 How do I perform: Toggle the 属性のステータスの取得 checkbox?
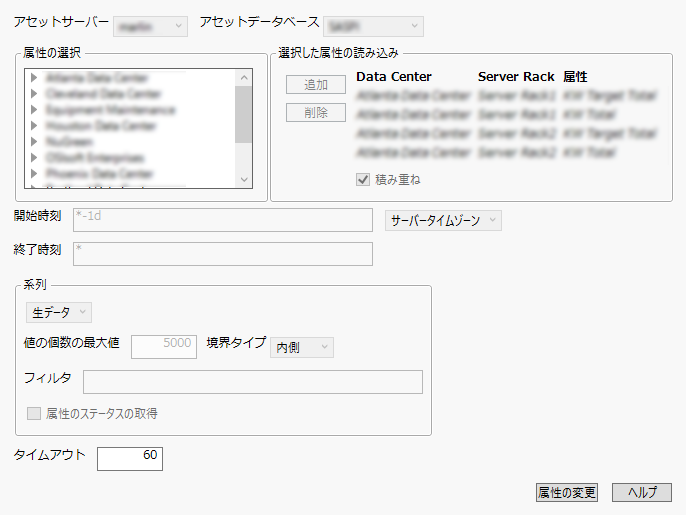coord(34,413)
